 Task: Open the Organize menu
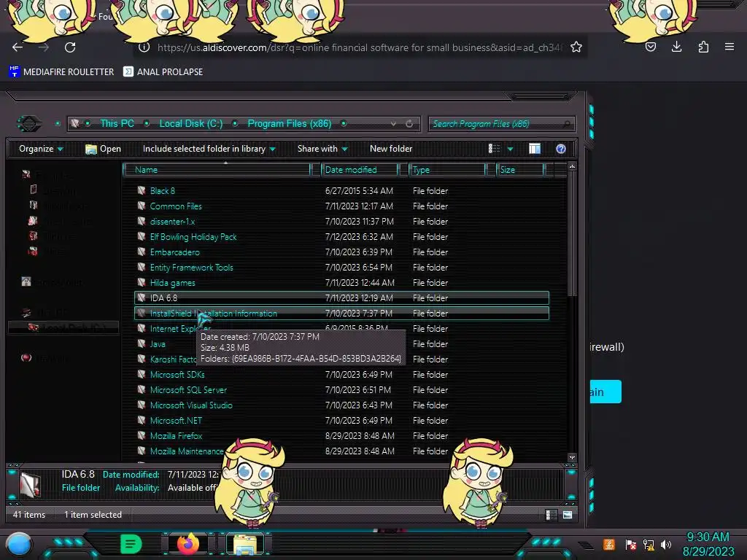pos(41,149)
